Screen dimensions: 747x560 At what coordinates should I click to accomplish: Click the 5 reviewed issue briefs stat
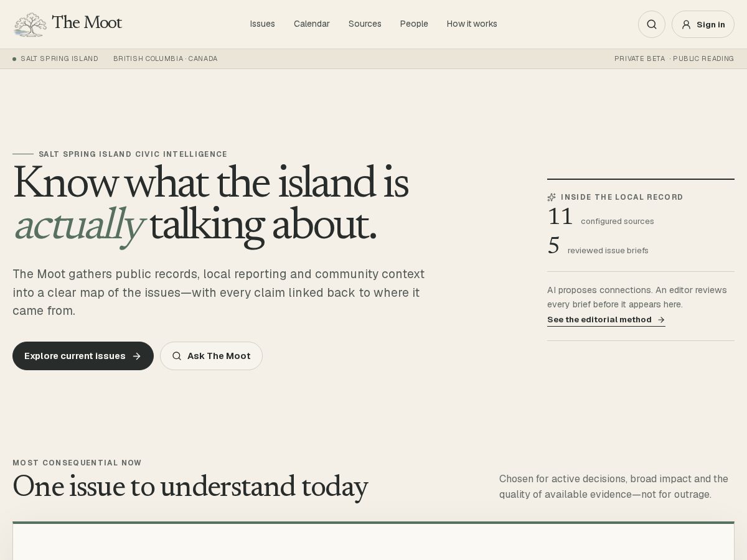[598, 246]
